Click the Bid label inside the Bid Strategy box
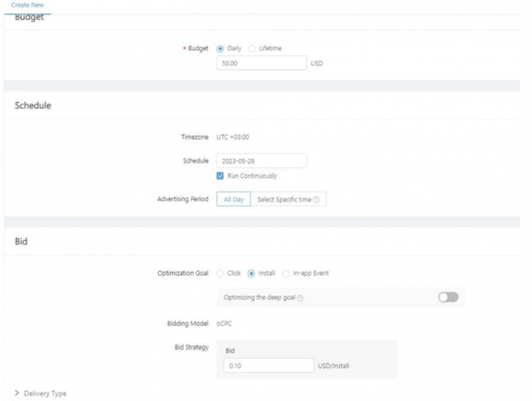Image resolution: width=532 pixels, height=401 pixels. point(230,350)
